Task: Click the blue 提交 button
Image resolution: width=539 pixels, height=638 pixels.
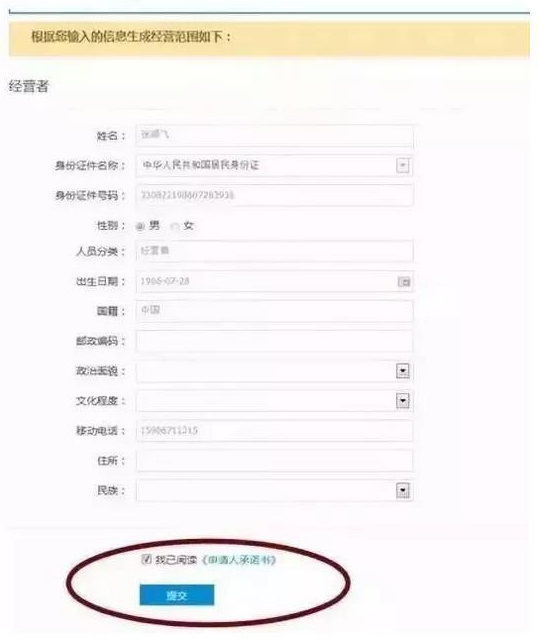Action: click(177, 595)
